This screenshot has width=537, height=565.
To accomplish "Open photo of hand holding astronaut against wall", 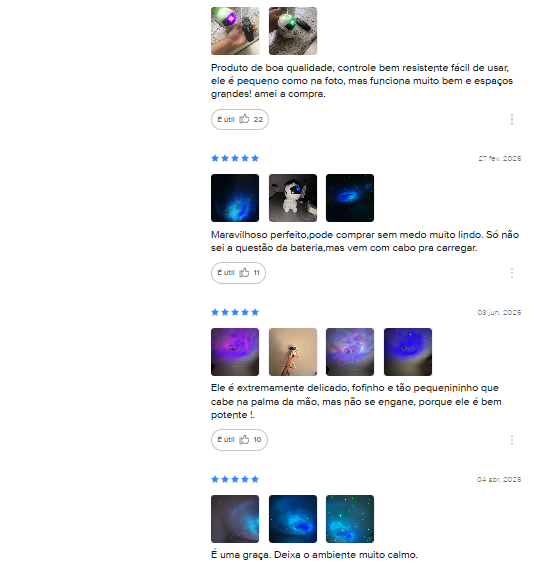I will [293, 352].
